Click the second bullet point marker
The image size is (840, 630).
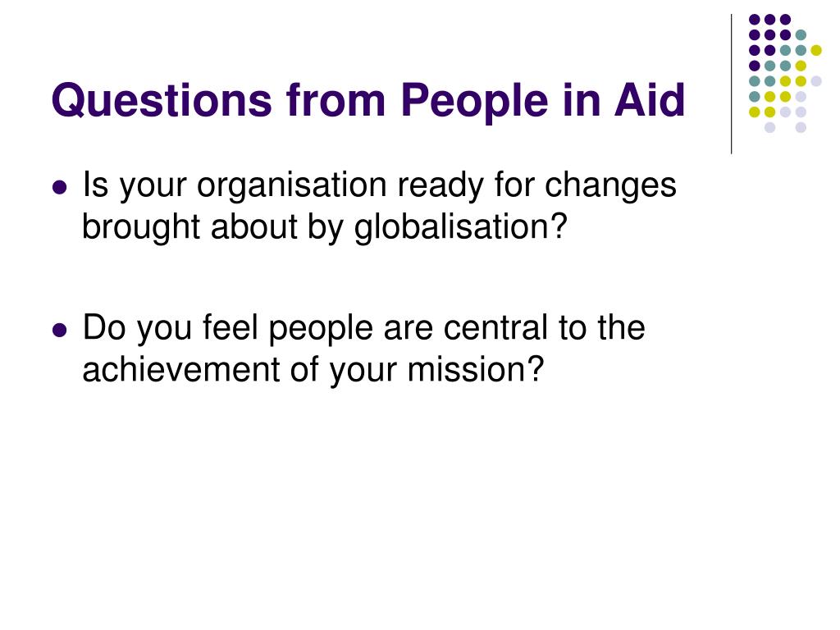[x=60, y=330]
